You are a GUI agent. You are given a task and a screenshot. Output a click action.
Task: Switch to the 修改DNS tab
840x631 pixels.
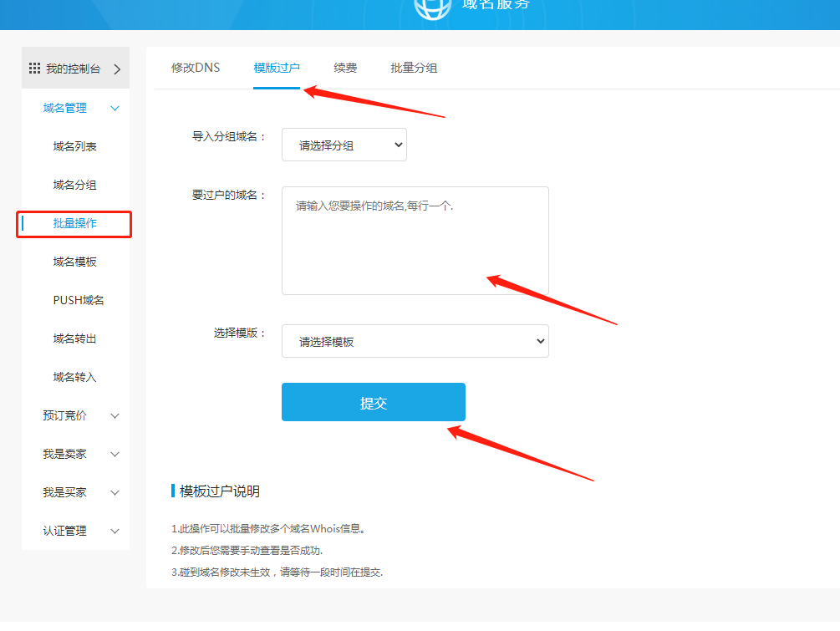pos(196,68)
